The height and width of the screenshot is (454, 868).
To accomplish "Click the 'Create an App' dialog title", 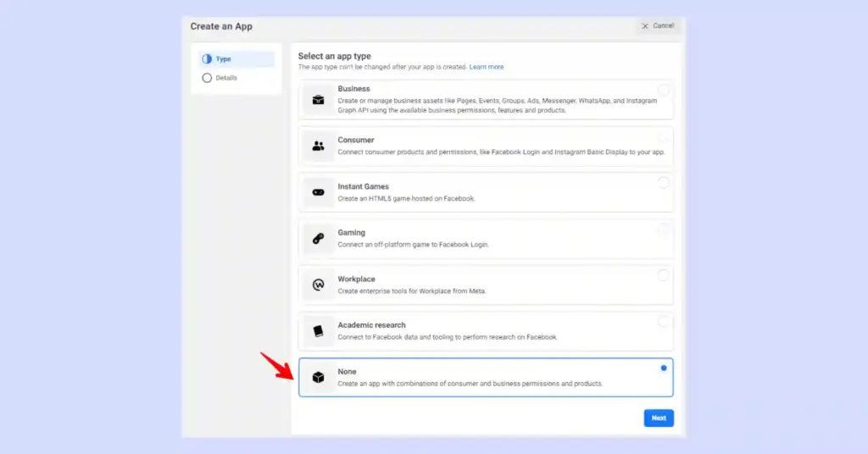I will 221,26.
